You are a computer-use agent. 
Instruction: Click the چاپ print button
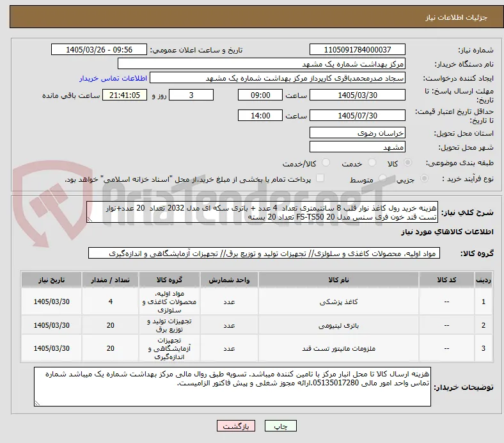click(280, 426)
